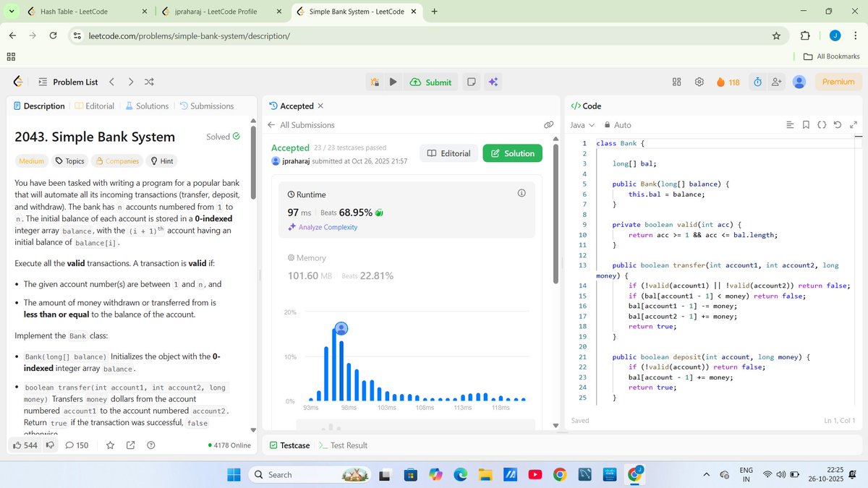The image size is (868, 488).
Task: Click the streak flame counter 118
Action: tap(728, 82)
